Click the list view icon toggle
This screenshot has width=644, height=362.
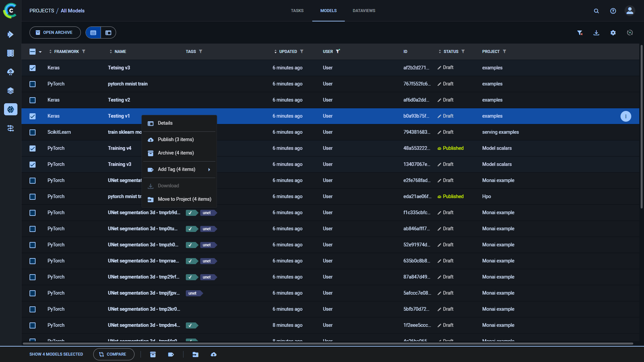pos(93,33)
